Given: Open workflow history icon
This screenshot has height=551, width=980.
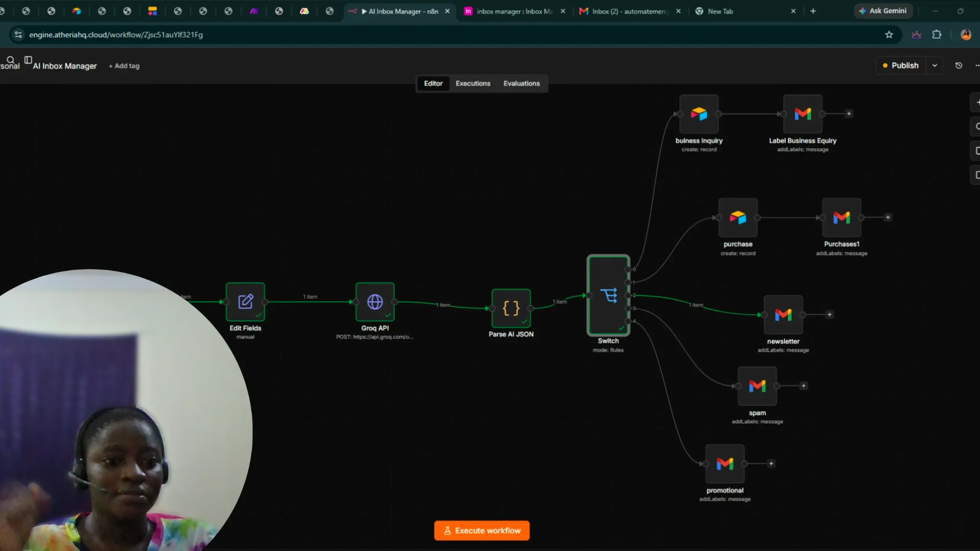Looking at the screenshot, I should [959, 65].
